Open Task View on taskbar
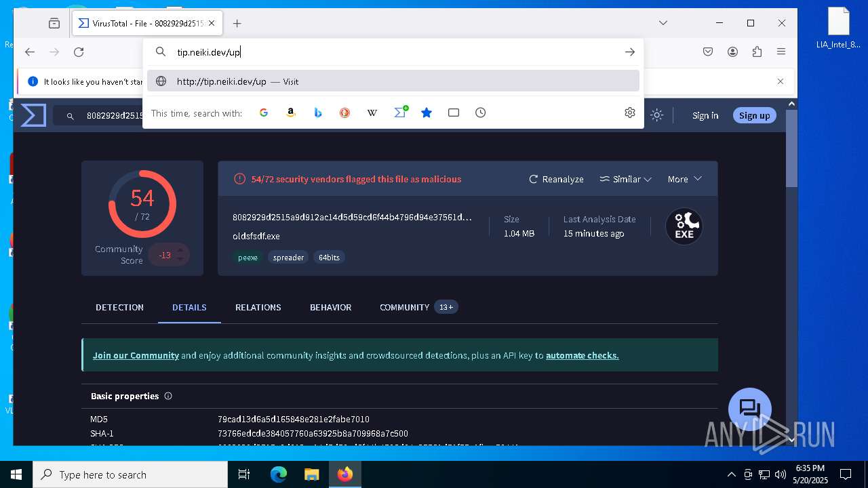 (x=245, y=474)
